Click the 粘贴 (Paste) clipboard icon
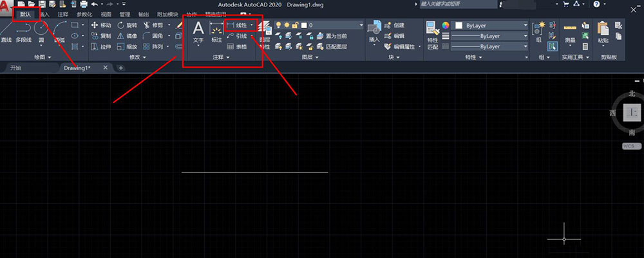 point(603,32)
